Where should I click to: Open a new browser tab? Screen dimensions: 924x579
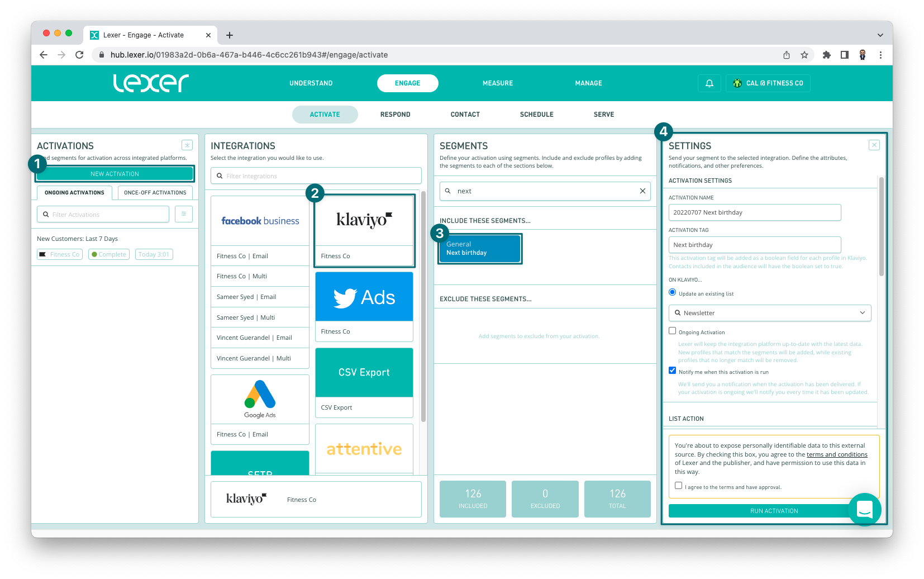(x=230, y=35)
